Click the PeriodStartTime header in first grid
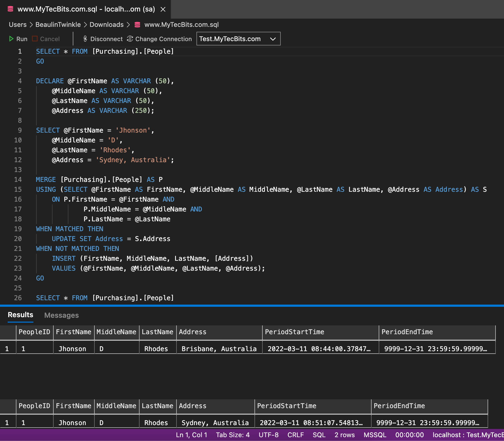The image size is (504, 441). 294,332
